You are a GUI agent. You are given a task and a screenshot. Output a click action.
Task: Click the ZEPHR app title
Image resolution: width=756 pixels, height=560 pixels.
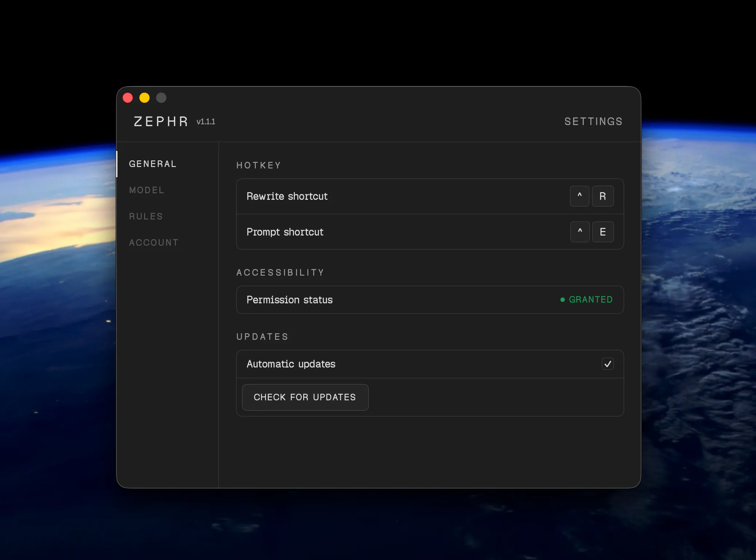pyautogui.click(x=161, y=121)
